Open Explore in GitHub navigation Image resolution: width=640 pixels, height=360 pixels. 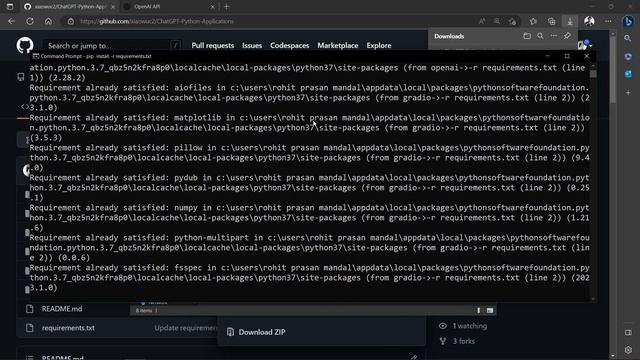coord(379,45)
